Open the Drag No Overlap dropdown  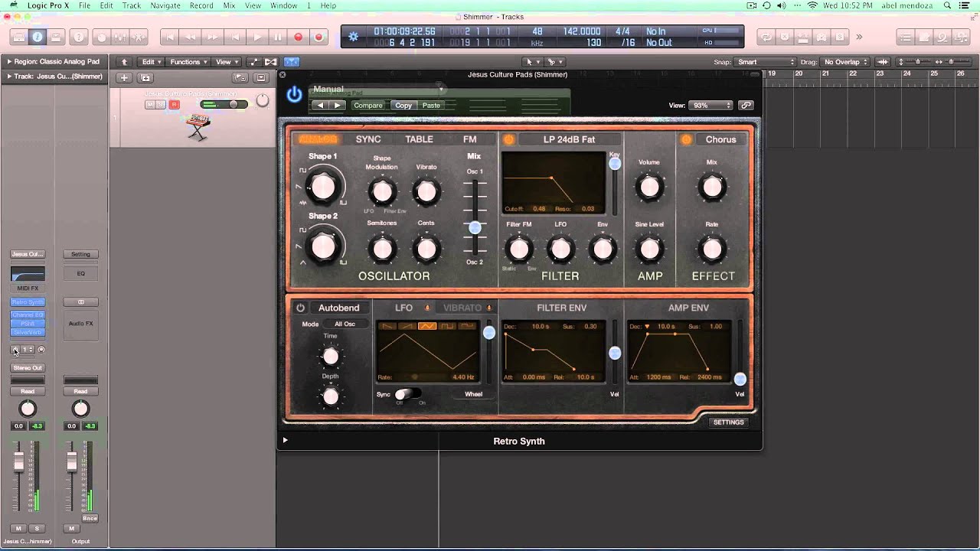[x=845, y=62]
